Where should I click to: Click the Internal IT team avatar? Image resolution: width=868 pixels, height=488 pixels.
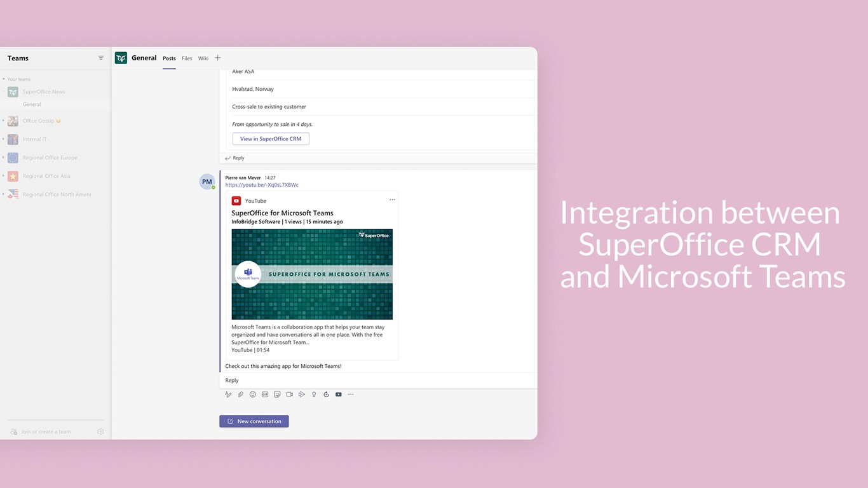coord(13,139)
